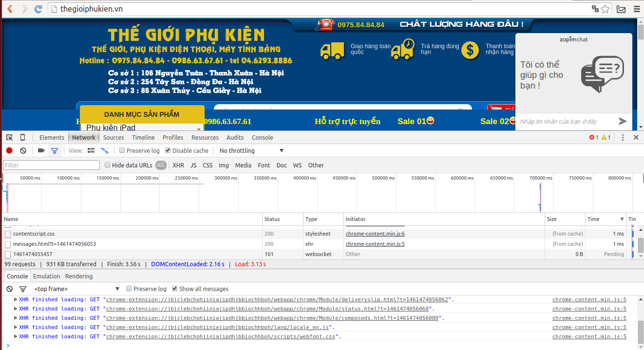Click DANH MỤC SẢN PHẨM button
This screenshot has height=350, width=644.
tap(142, 114)
